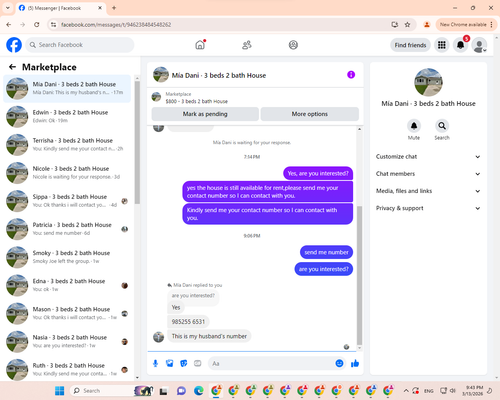
Task: Click More options button
Action: [310, 114]
